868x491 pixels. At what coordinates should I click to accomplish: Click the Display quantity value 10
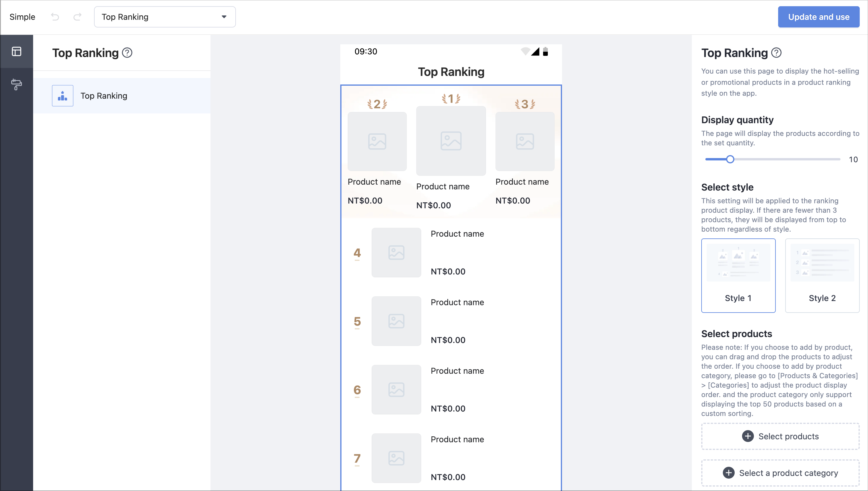coord(853,160)
